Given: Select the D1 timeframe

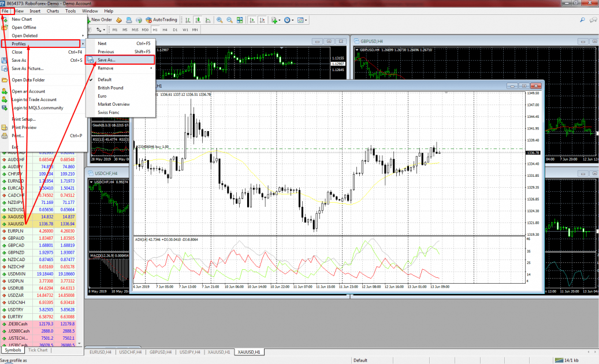Looking at the screenshot, I should (175, 29).
